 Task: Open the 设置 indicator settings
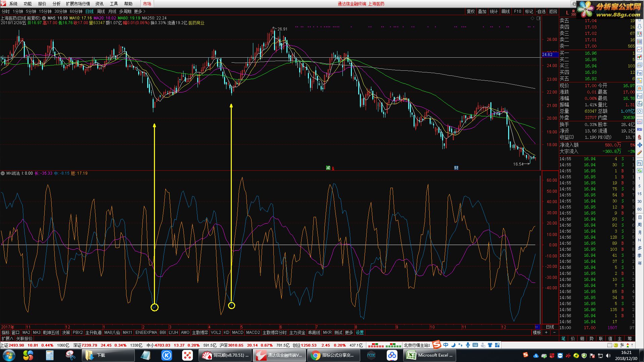tap(360, 333)
